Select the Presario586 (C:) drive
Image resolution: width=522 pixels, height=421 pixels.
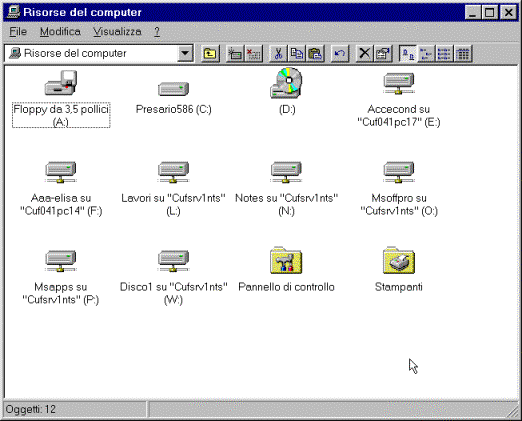coord(173,97)
